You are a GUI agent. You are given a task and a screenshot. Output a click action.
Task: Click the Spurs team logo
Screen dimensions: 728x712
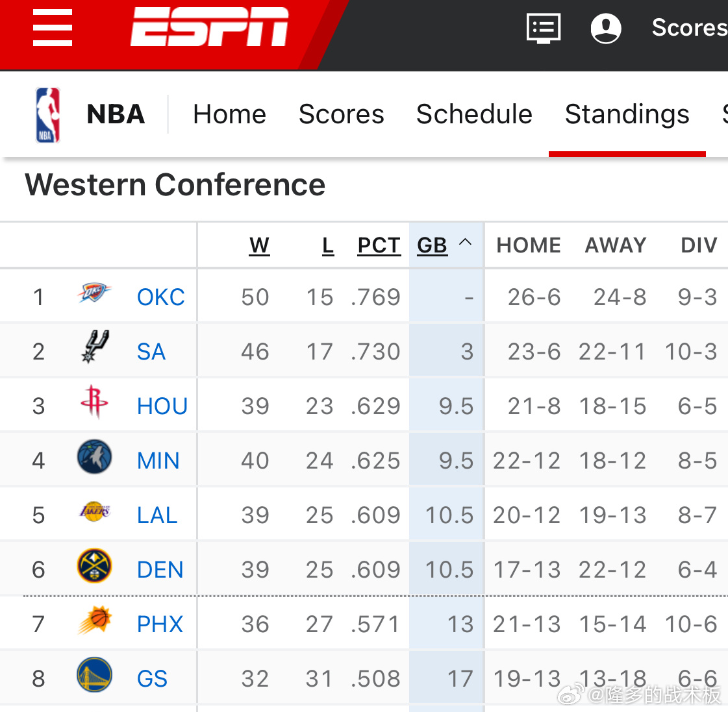tap(95, 348)
